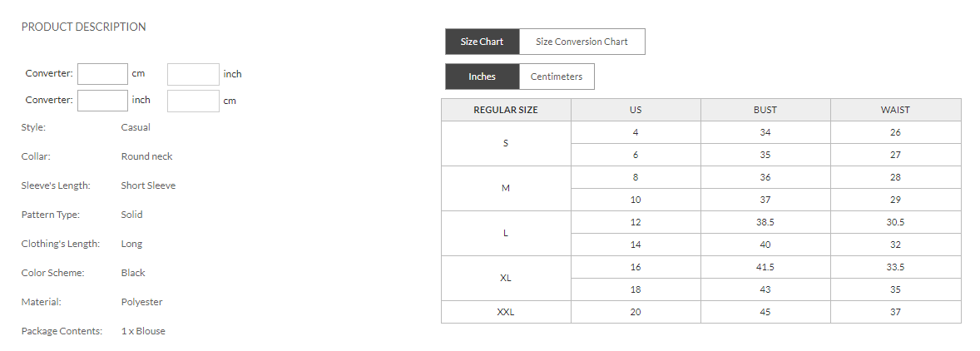Click the M size cell in the table
Image resolution: width=980 pixels, height=351 pixels.
pos(506,188)
